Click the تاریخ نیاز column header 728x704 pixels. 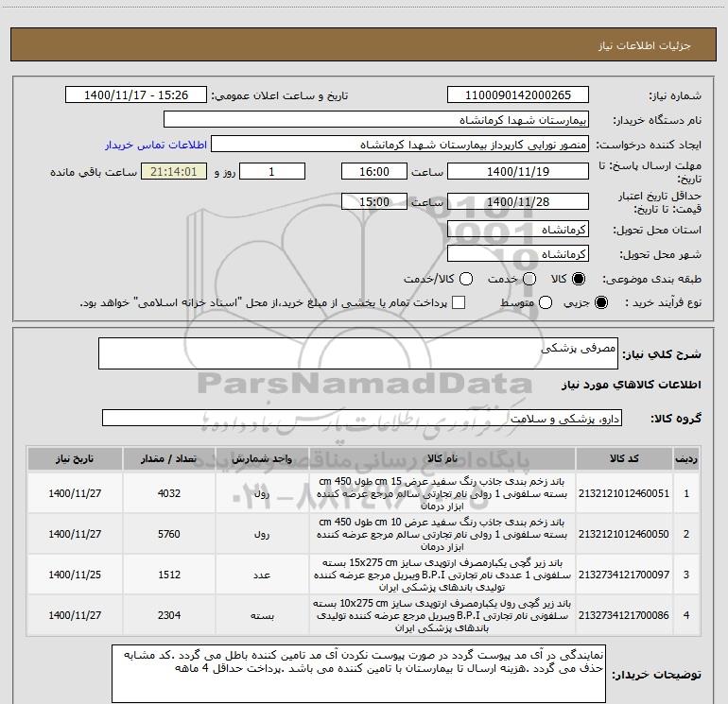tap(75, 459)
